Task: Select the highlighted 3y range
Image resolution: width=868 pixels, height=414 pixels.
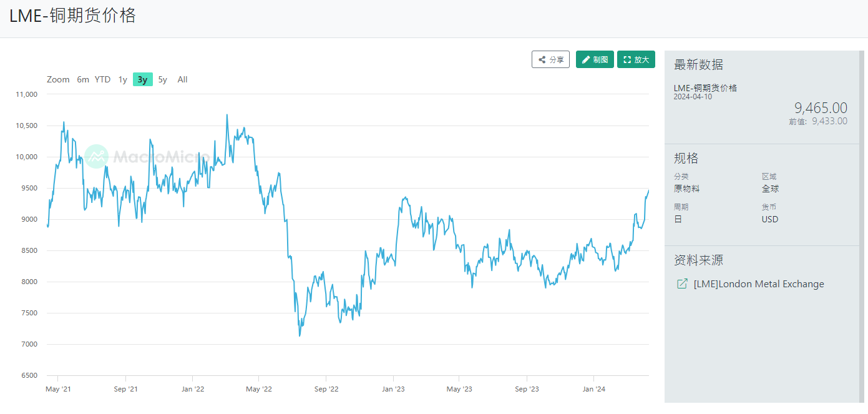Action: click(143, 79)
